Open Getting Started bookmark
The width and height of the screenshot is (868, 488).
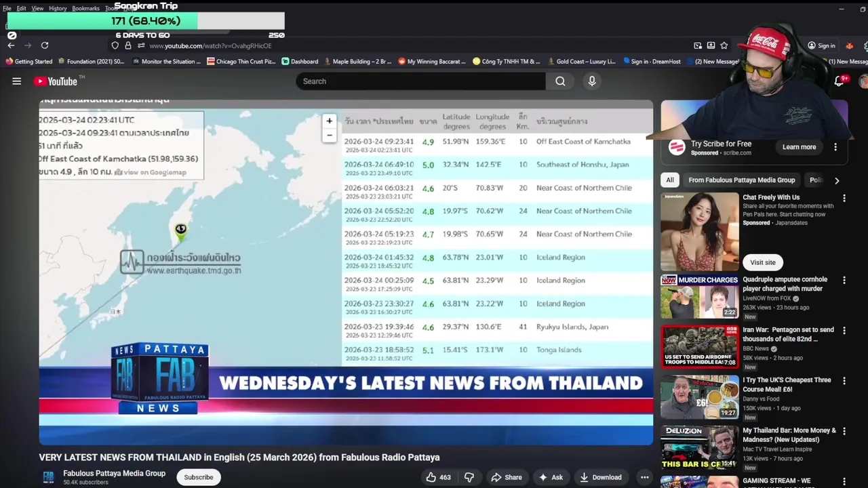click(x=29, y=62)
